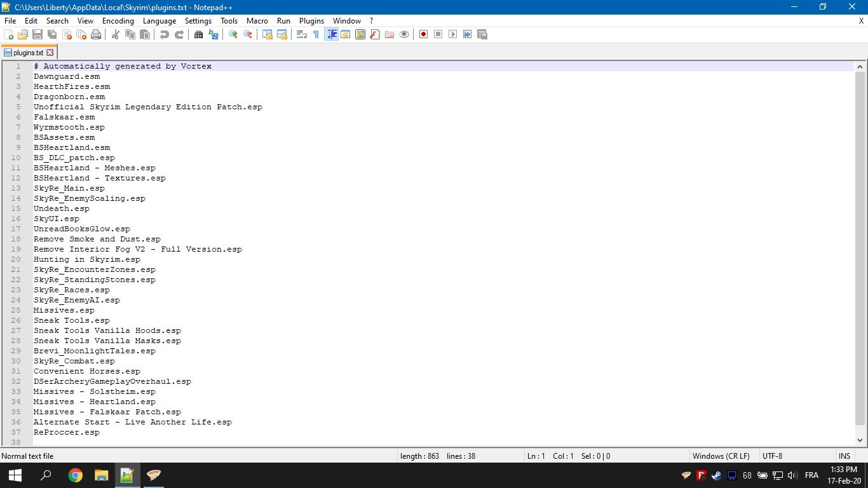868x488 pixels.
Task: Toggle the Folder as Workspace panel
Action: click(x=390, y=34)
